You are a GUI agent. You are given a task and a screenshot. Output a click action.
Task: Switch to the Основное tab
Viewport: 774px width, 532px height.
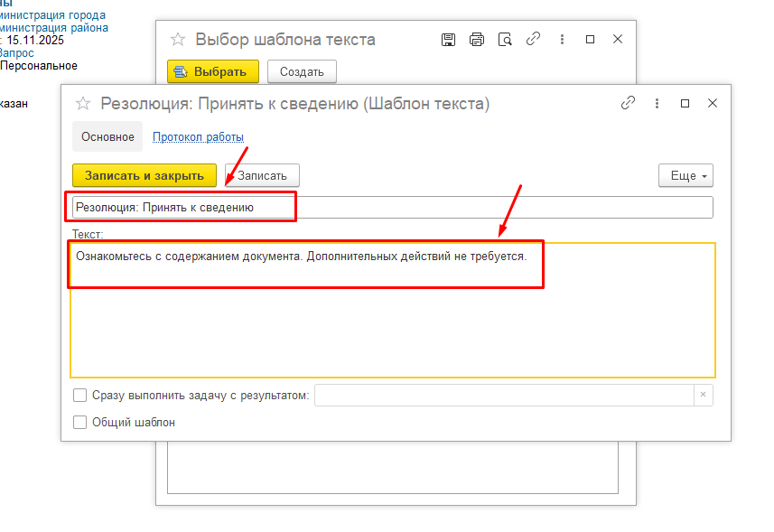107,136
